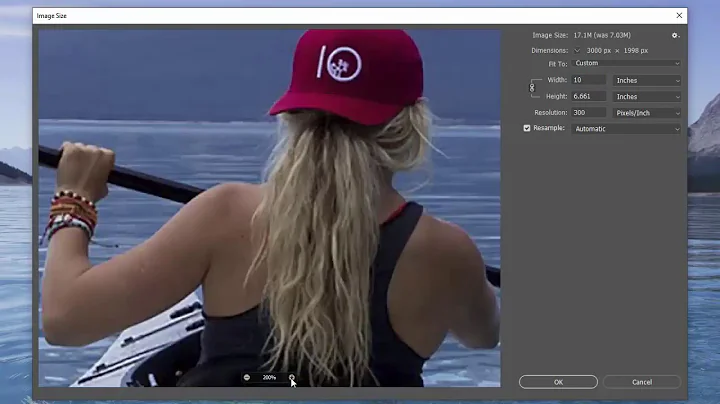Click the Resolution input field
The width and height of the screenshot is (720, 404).
[x=589, y=112]
